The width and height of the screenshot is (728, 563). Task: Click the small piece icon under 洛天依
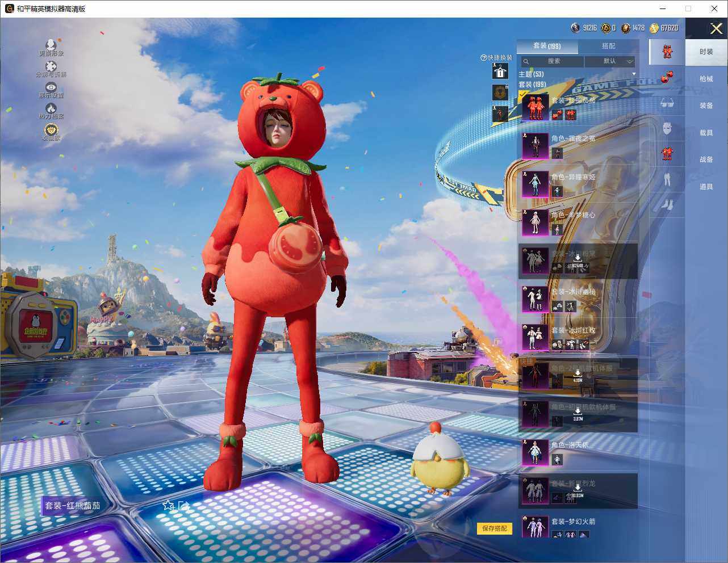coord(557,460)
